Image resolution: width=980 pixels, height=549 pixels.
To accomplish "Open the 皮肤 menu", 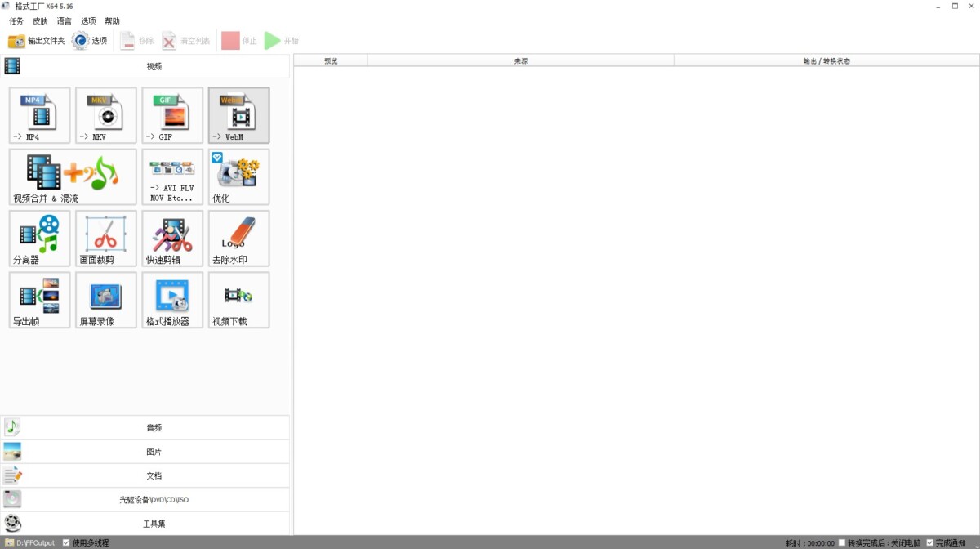I will (40, 21).
